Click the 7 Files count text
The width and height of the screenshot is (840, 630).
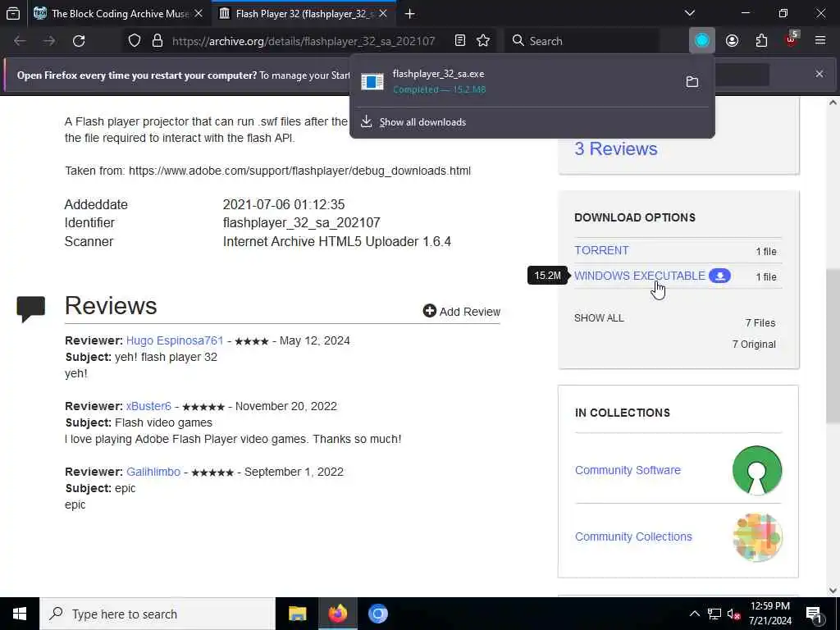click(x=760, y=323)
